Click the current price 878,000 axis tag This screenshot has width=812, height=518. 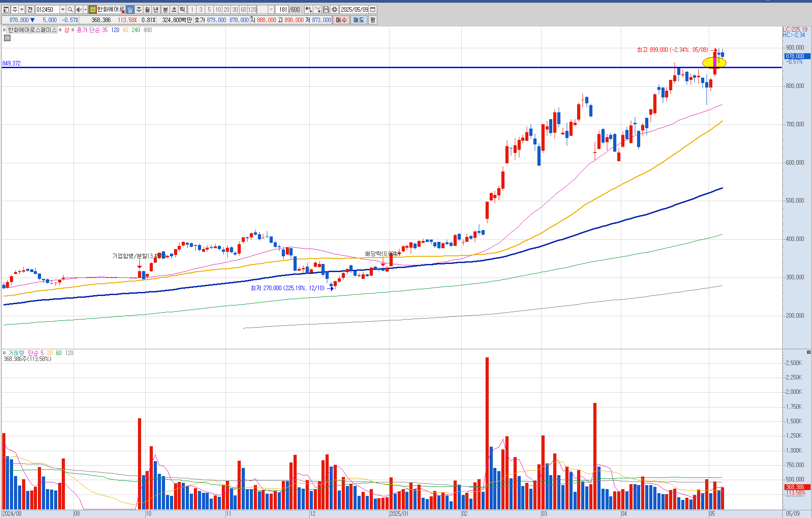point(797,56)
